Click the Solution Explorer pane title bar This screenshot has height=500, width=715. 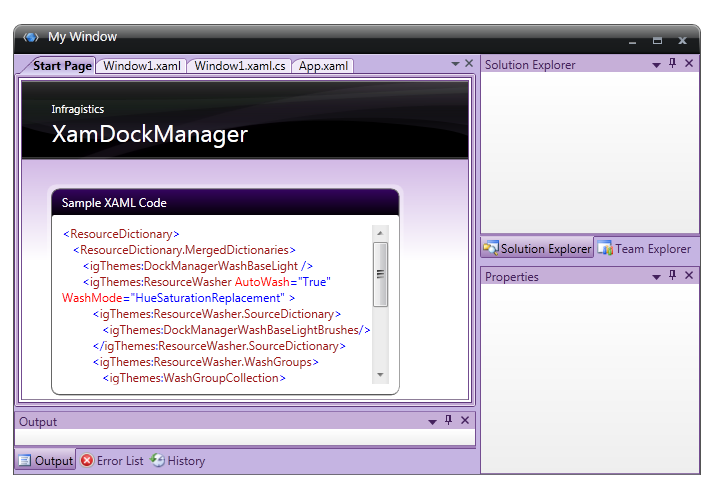pos(589,65)
